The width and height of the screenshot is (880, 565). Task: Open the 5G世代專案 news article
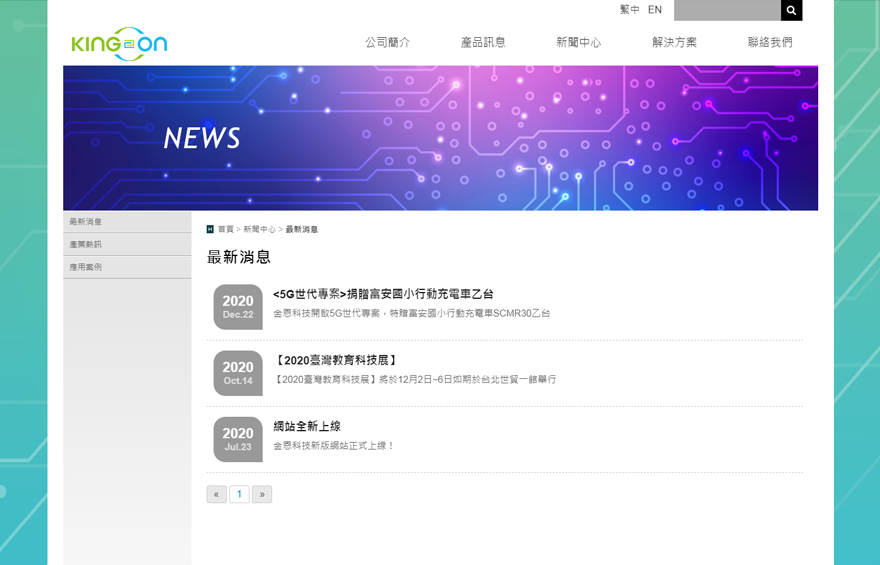383,294
